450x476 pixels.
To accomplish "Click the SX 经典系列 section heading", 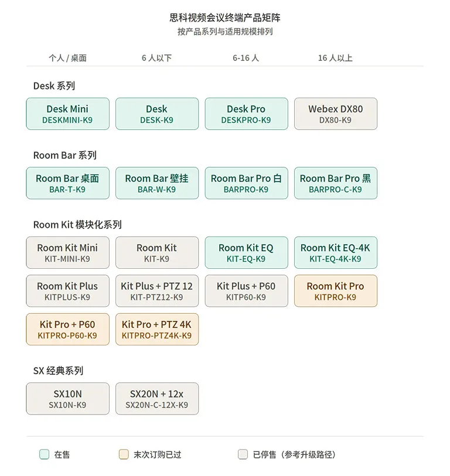I will pos(58,371).
